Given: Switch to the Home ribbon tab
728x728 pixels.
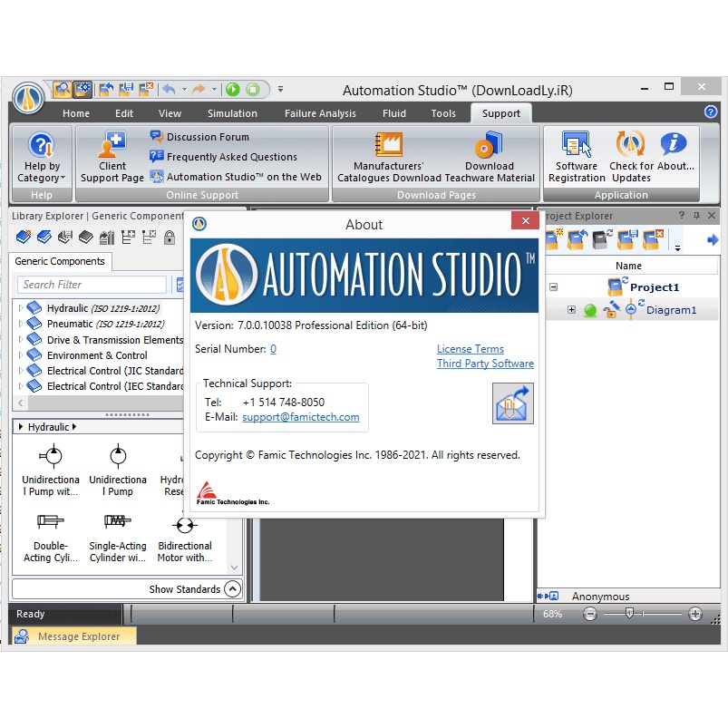Looking at the screenshot, I should pyautogui.click(x=76, y=113).
